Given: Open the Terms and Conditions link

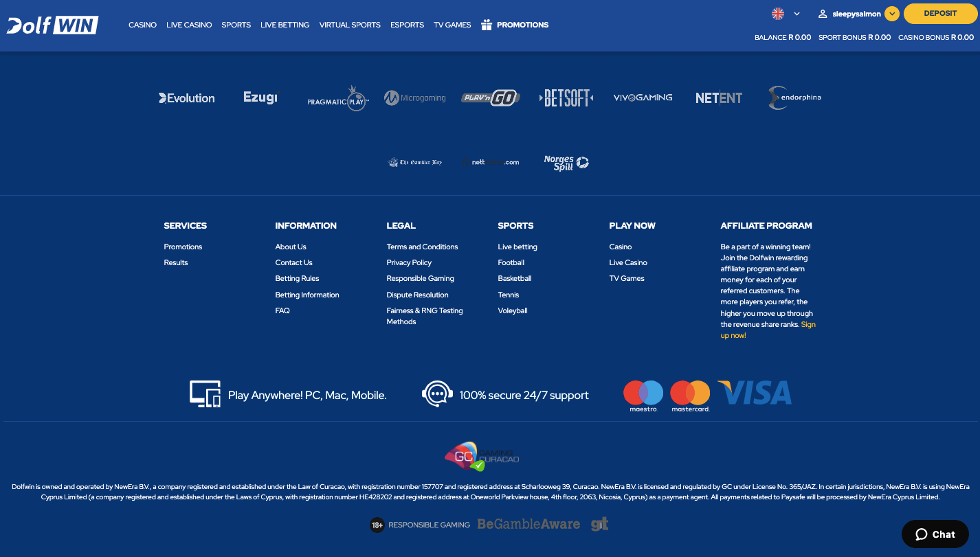Looking at the screenshot, I should click(422, 247).
